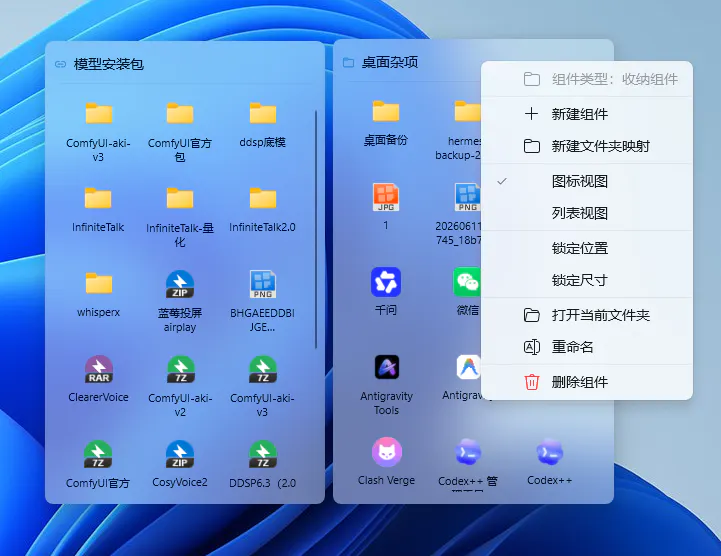Open the InfiniteTalk2.0 folder
The height and width of the screenshot is (556, 721).
263,198
